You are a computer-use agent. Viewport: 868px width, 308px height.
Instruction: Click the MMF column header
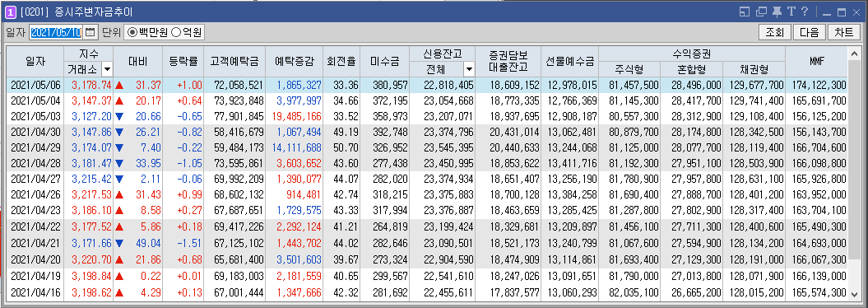coord(816,62)
